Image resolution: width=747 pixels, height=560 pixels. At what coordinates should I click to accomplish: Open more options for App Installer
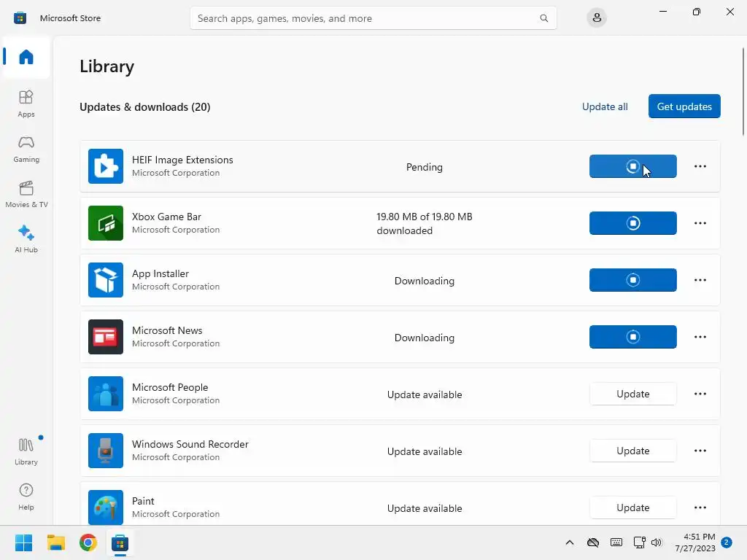700,280
